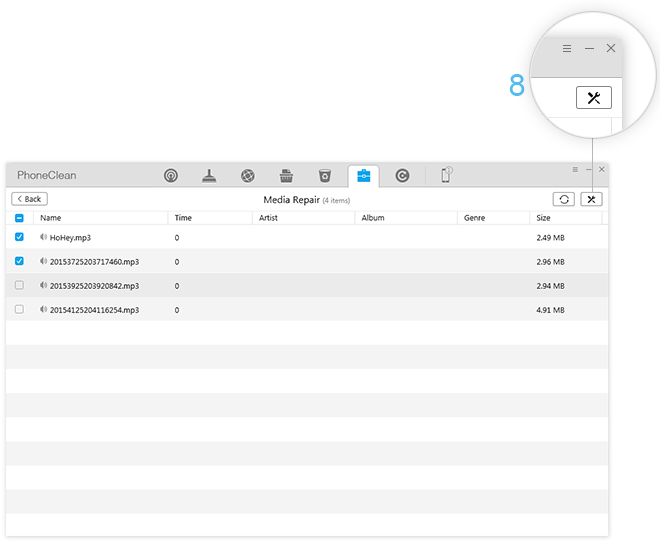Uncheck 20153725203717460.mp3 checkbox

click(x=20, y=261)
